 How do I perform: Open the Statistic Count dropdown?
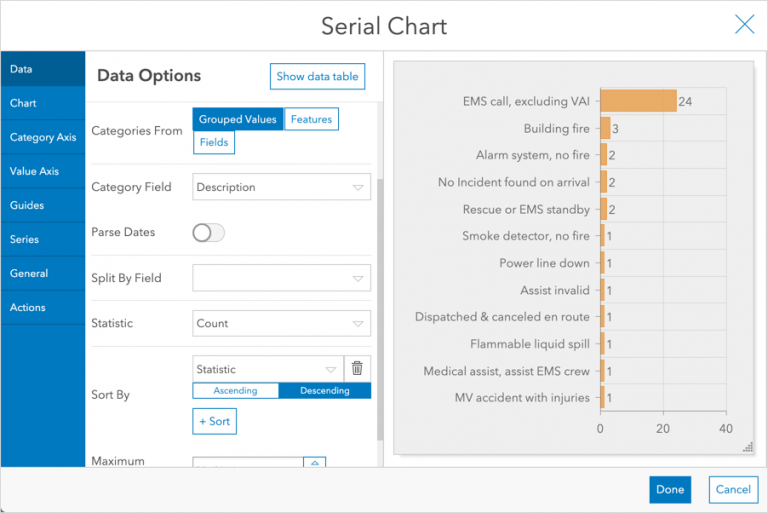tap(281, 324)
